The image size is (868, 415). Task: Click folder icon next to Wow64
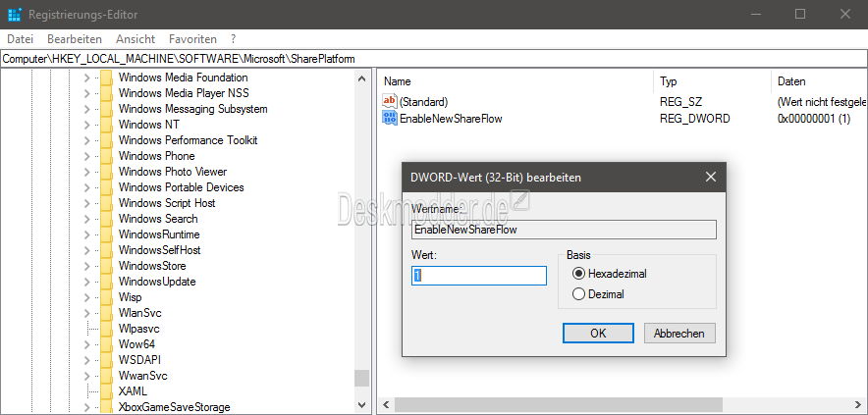[106, 344]
